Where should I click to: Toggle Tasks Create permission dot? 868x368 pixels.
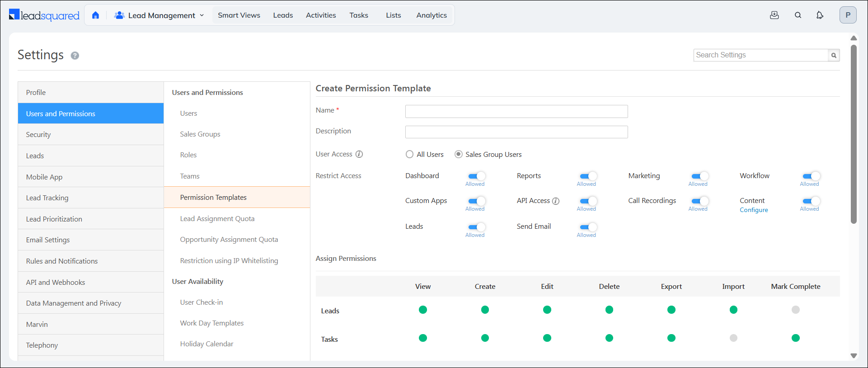[485, 338]
